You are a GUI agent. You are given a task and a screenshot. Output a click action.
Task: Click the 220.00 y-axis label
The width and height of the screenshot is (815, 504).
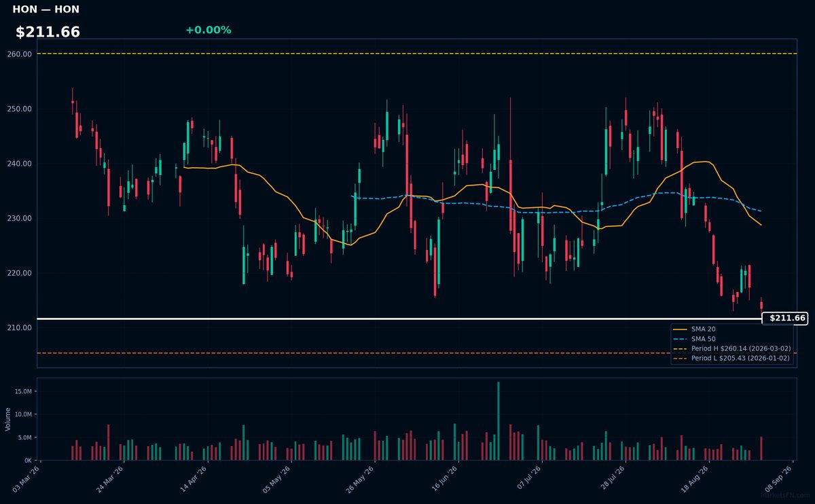pos(20,273)
